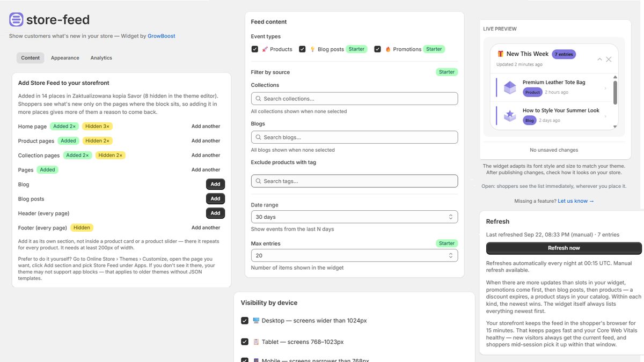Click Add another for Footer (every page)
The image size is (644, 362).
pyautogui.click(x=206, y=228)
